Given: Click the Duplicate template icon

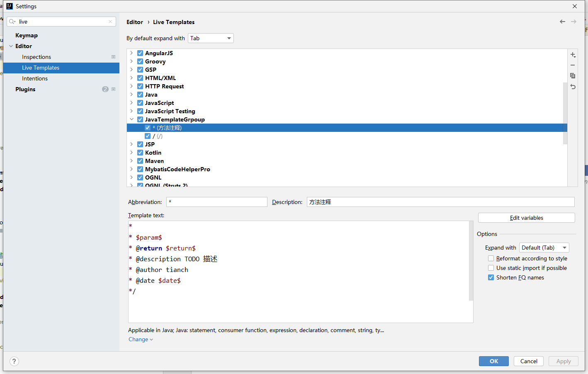Looking at the screenshot, I should [573, 76].
